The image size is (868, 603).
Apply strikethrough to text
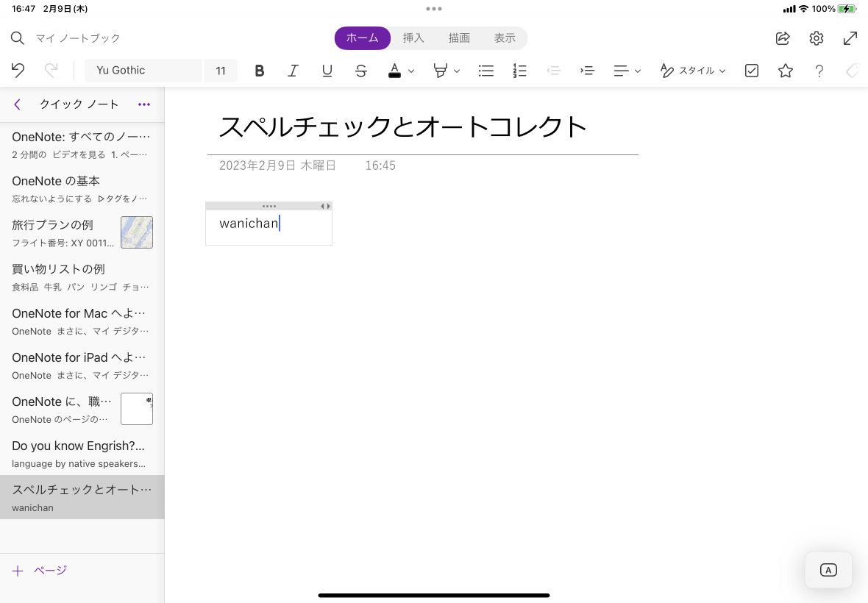(x=361, y=71)
